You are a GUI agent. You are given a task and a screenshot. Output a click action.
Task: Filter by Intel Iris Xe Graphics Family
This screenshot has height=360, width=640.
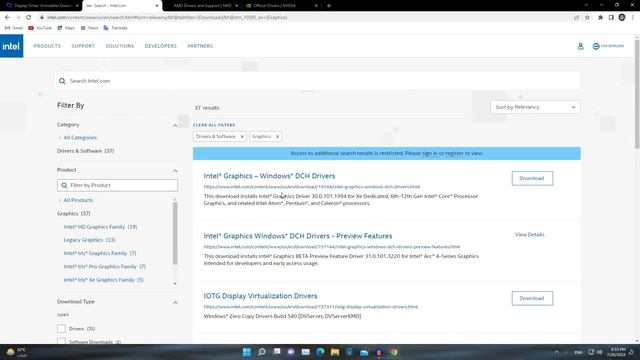[103, 280]
